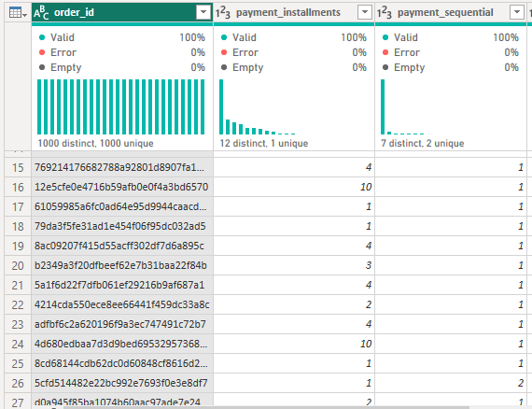Image resolution: width=532 pixels, height=409 pixels.
Task: Click the 123 data type icon for payment_installments
Action: [x=222, y=13]
